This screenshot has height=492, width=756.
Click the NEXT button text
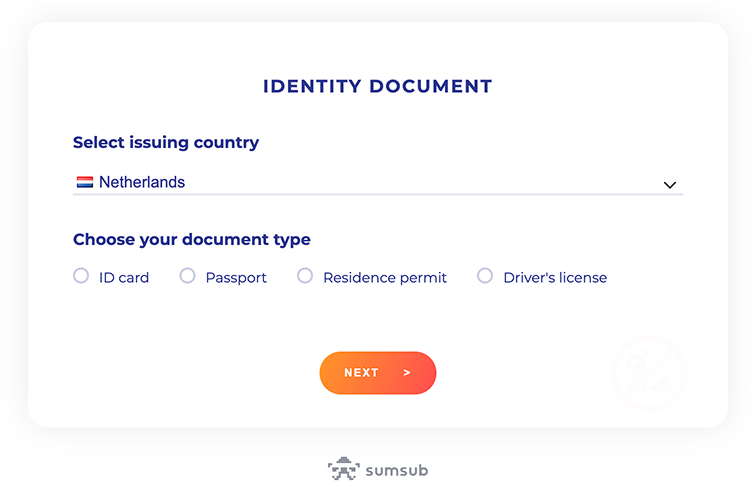pos(361,373)
